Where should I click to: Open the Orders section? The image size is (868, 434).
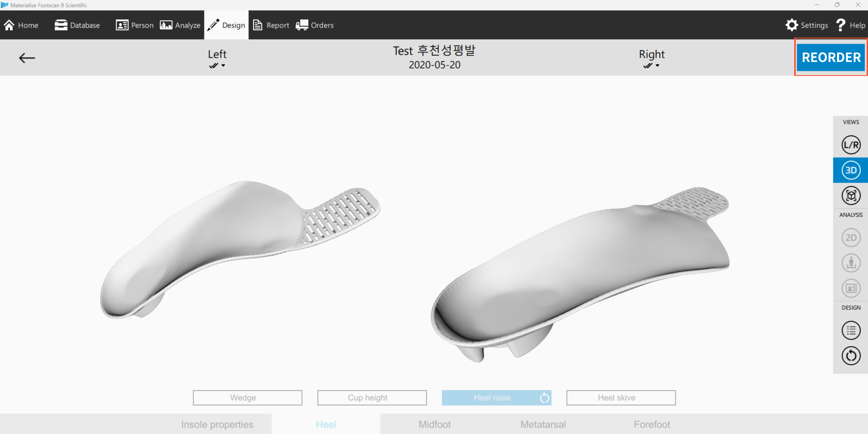315,25
